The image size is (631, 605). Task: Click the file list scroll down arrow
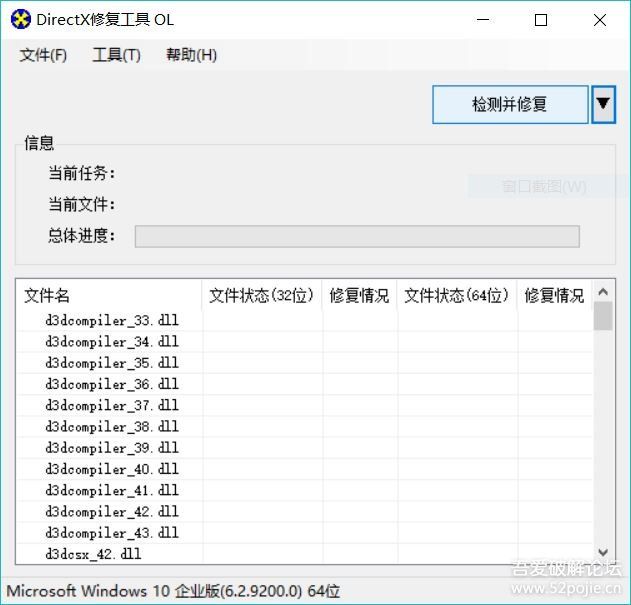click(603, 552)
